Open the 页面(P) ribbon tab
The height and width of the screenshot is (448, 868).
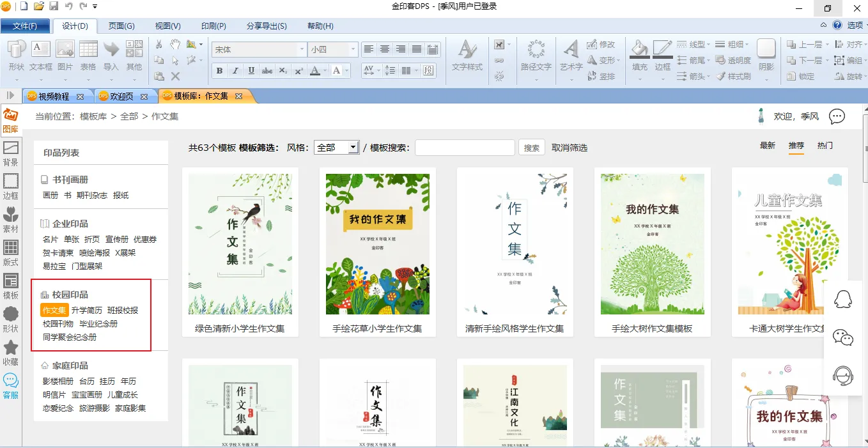click(x=121, y=26)
